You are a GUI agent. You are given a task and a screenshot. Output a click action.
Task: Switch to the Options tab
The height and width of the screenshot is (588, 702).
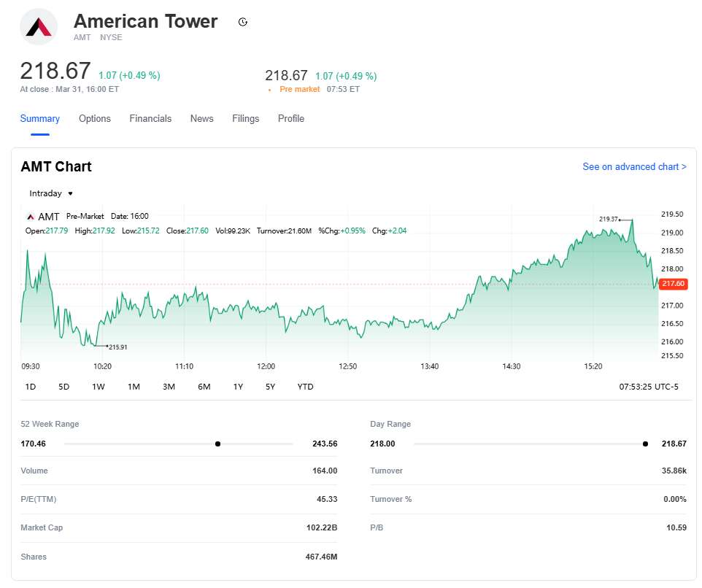pyautogui.click(x=95, y=119)
